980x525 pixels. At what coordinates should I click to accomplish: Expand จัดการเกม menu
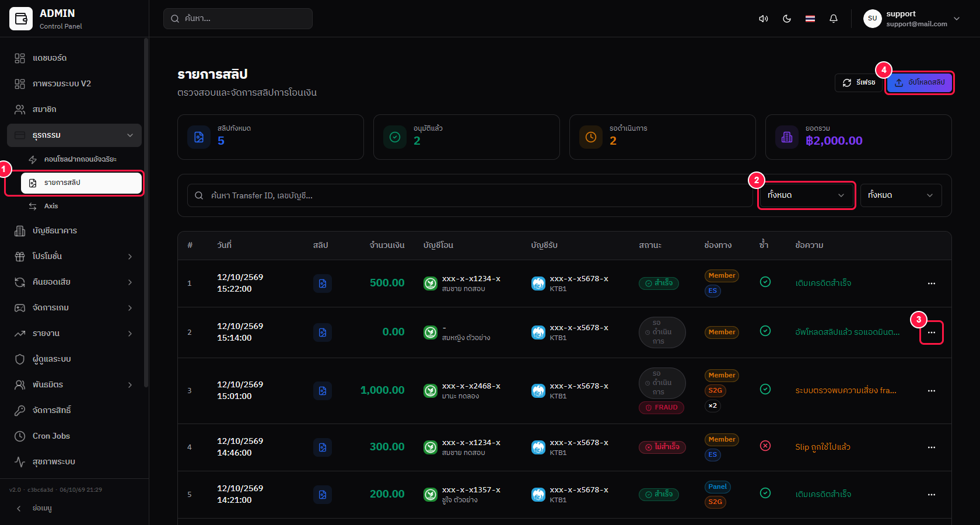coord(75,308)
